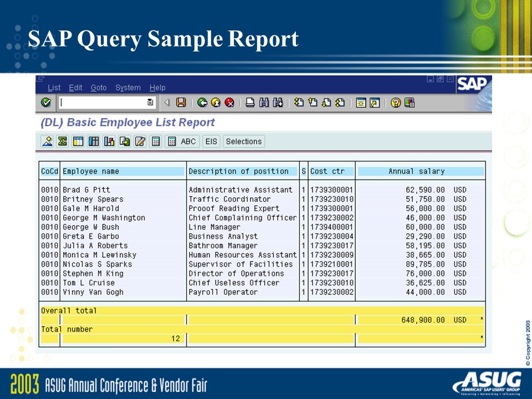Image resolution: width=532 pixels, height=399 pixels.
Task: Select George W Bush employee name
Action: click(91, 227)
